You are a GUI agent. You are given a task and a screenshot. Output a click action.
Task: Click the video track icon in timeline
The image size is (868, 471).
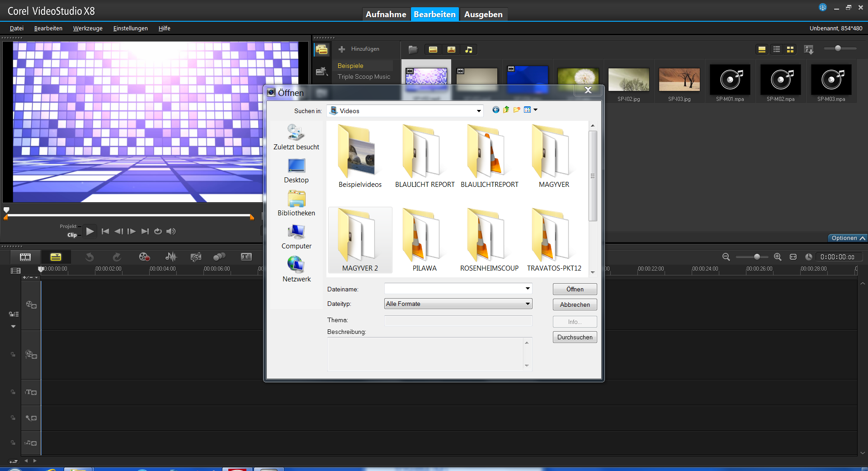pos(31,305)
